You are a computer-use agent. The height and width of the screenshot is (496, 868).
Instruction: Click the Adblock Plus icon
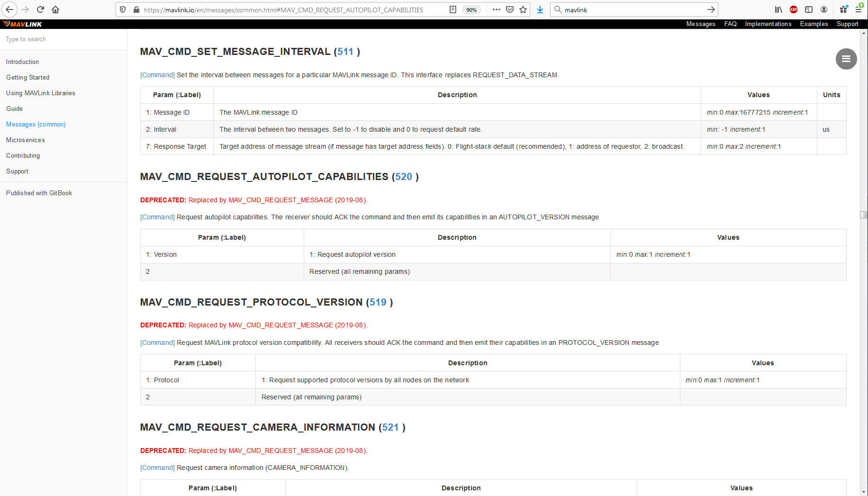coord(794,9)
